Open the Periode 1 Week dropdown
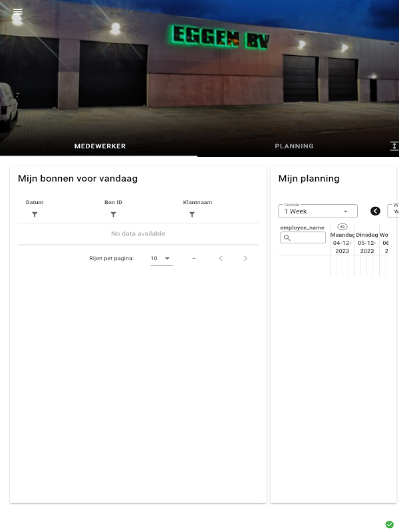Image resolution: width=399 pixels, height=532 pixels. coord(318,211)
